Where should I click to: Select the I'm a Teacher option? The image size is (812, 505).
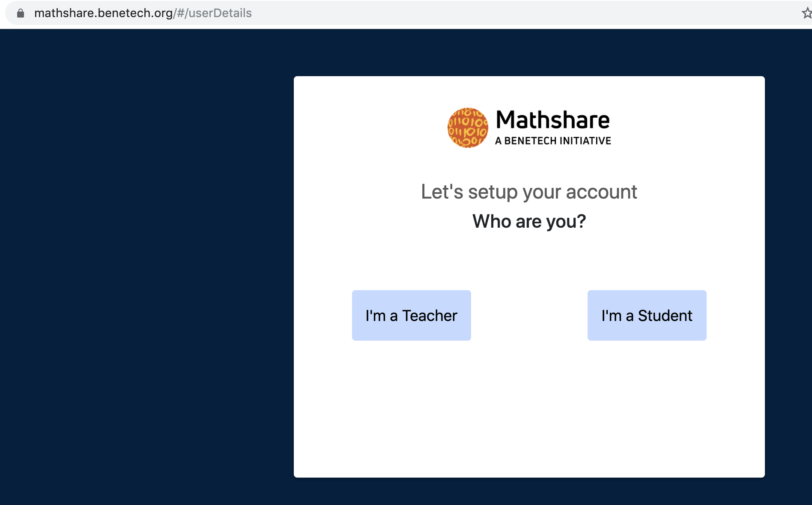coord(411,315)
